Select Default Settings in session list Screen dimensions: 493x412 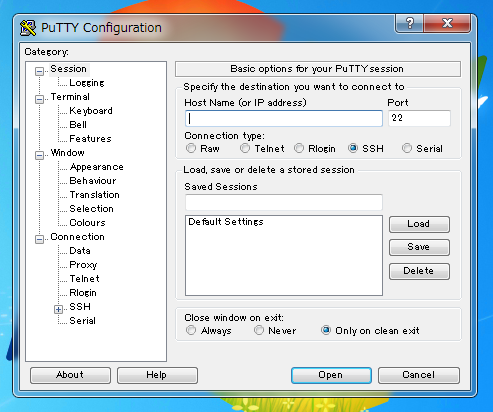click(226, 222)
